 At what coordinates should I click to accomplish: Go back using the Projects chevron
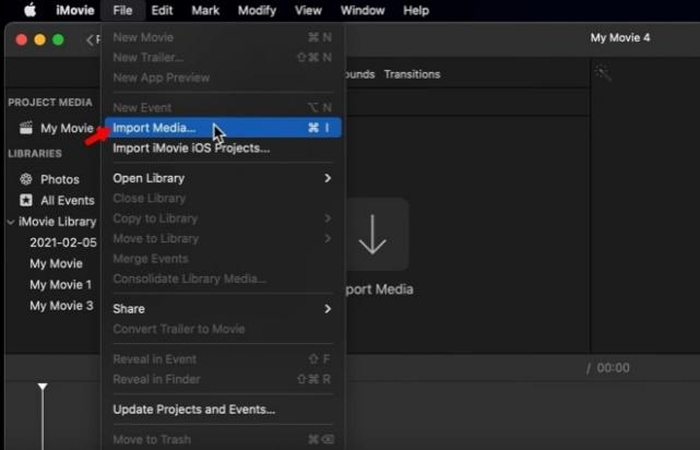pos(90,40)
